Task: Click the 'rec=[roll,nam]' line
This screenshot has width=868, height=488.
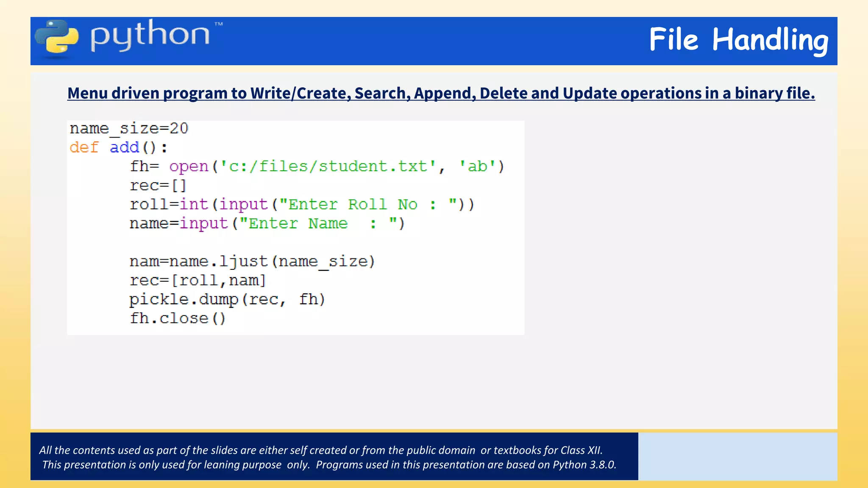Action: (x=198, y=280)
